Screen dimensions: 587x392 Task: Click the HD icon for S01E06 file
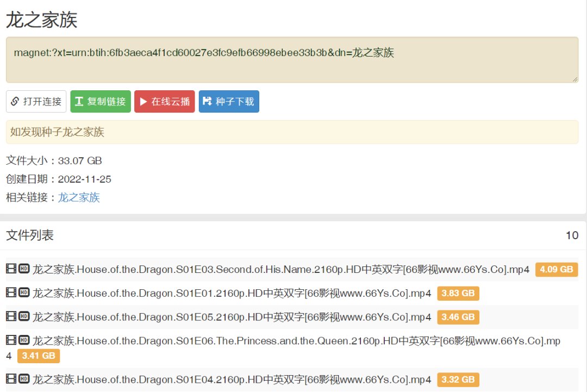coord(24,340)
